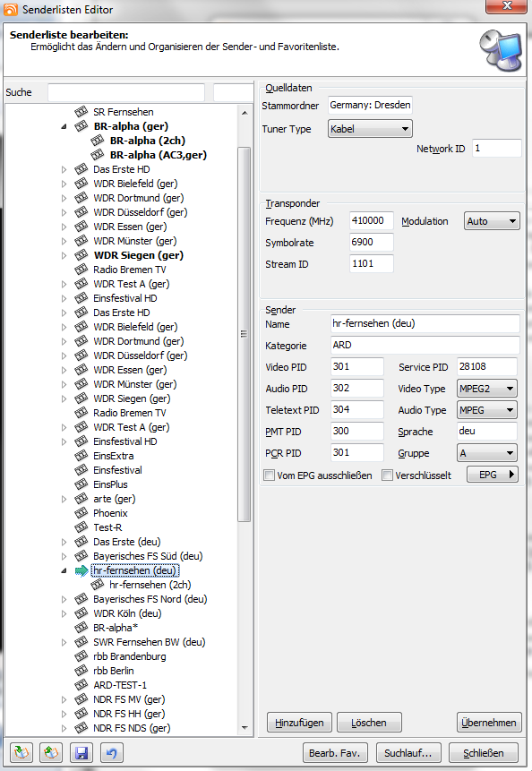Viewport: 532px width, 771px height.
Task: Open the Tuner Type dropdown
Action: point(370,129)
